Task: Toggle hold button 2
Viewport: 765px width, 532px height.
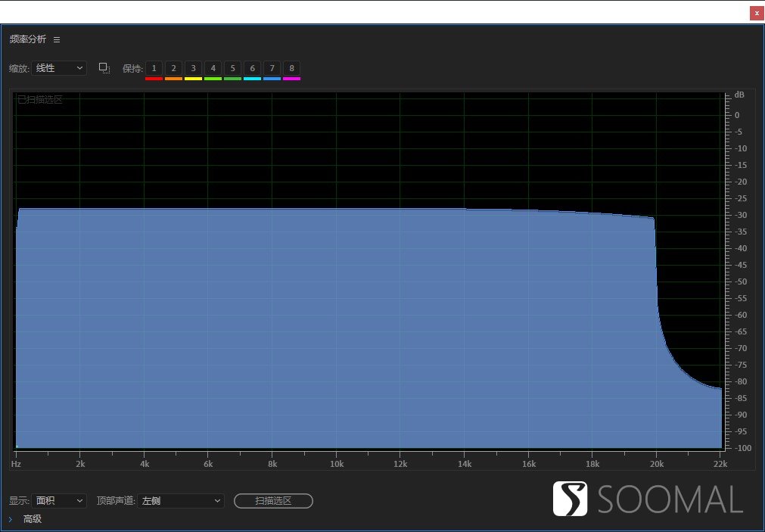Action: 173,68
